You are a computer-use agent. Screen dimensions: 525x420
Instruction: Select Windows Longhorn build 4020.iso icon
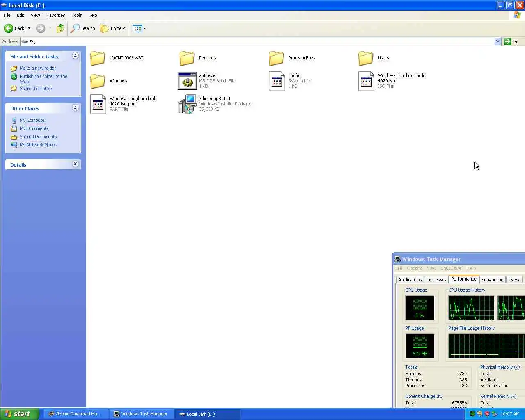coord(366,81)
